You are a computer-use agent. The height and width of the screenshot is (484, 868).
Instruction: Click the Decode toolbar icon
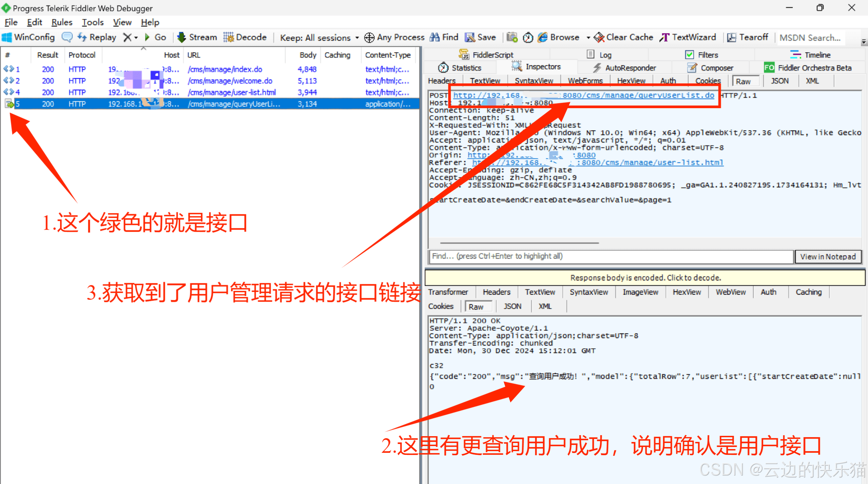pyautogui.click(x=228, y=37)
